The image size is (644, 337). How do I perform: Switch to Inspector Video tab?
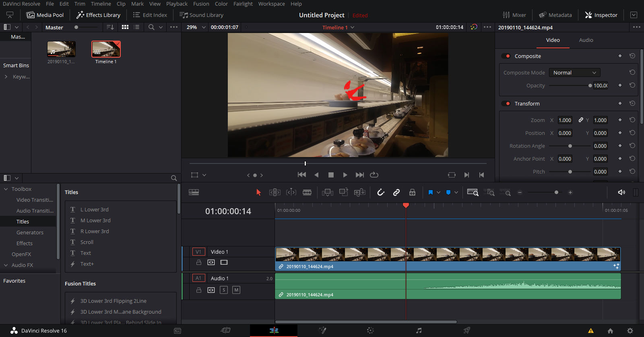(x=553, y=40)
